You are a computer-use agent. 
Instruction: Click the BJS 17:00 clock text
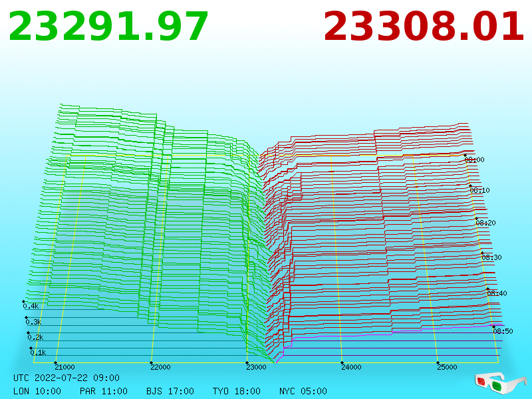[x=170, y=391]
